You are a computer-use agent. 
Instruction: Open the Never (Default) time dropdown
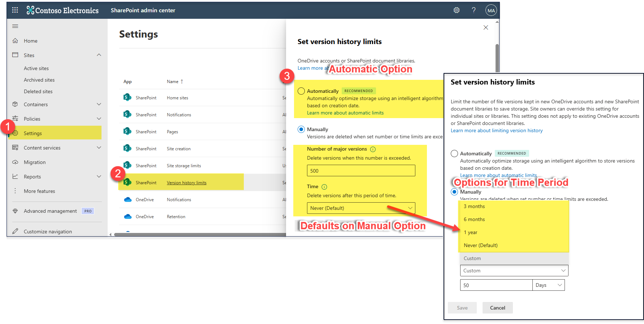pyautogui.click(x=361, y=208)
